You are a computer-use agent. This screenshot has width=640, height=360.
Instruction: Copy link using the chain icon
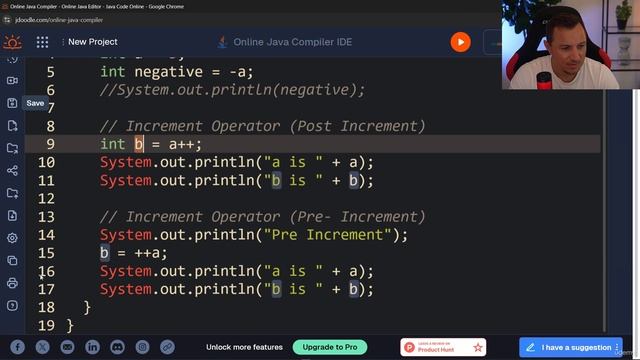click(x=167, y=347)
